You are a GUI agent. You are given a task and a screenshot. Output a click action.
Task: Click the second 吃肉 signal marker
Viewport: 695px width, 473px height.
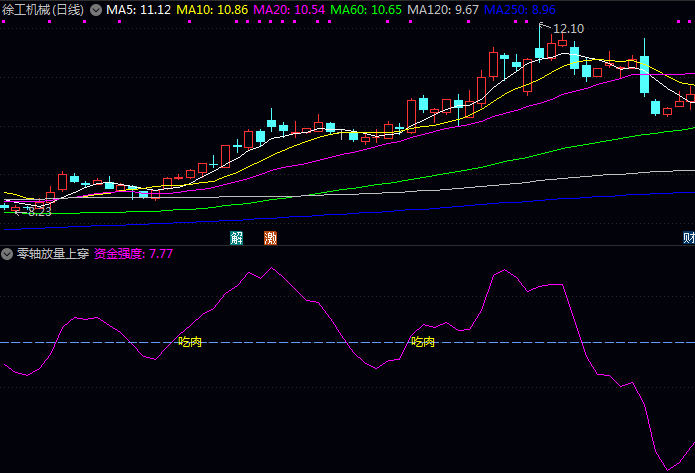[x=423, y=342]
